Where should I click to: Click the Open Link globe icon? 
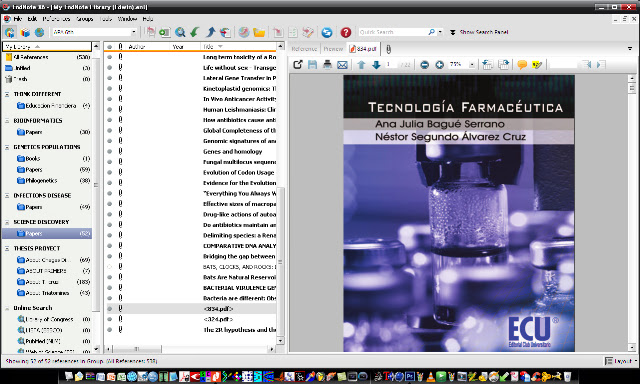(244, 32)
